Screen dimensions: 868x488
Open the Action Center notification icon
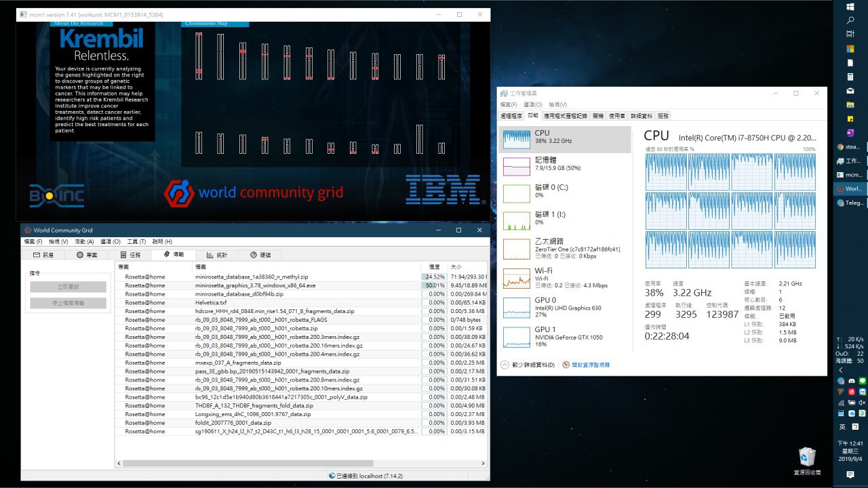850,476
